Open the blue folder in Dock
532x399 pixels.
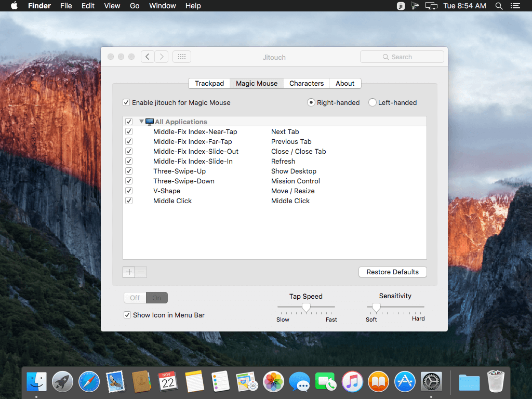click(469, 382)
